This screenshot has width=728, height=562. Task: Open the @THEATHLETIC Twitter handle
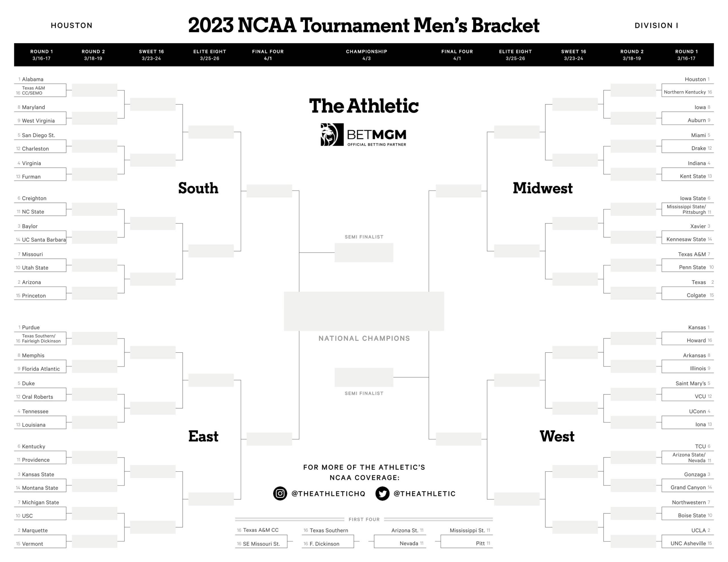424,494
